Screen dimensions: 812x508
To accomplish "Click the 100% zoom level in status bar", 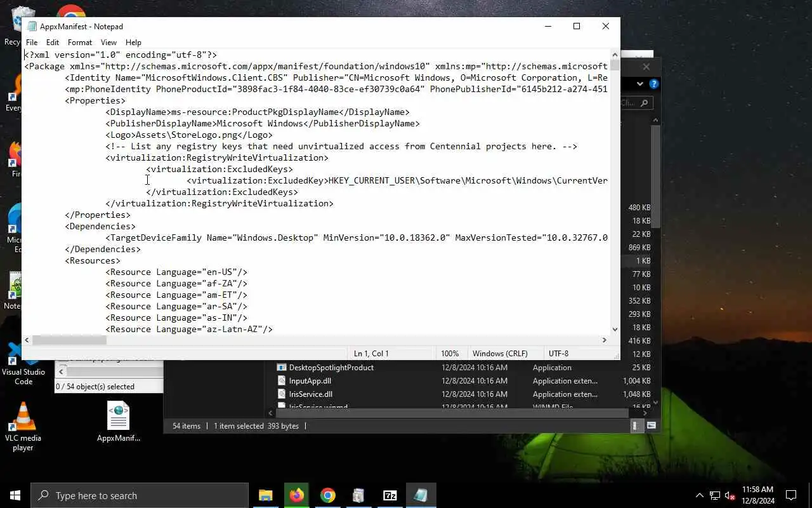I will coord(450,353).
